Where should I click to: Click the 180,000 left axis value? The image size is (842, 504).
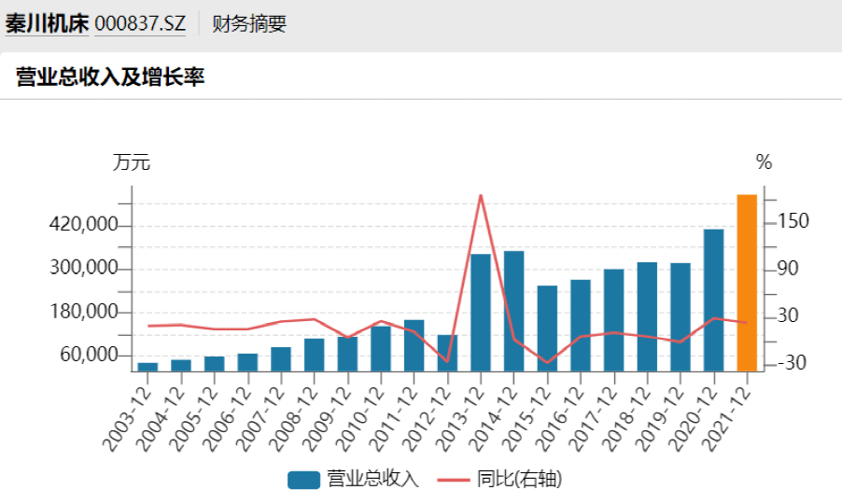(x=83, y=312)
